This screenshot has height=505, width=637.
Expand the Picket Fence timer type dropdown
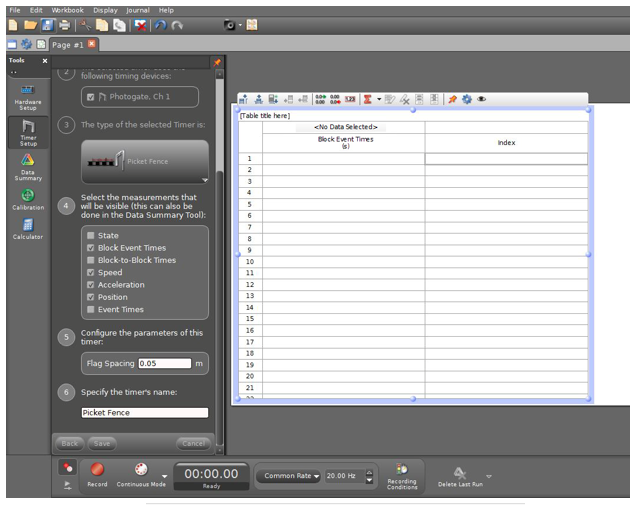pos(204,180)
